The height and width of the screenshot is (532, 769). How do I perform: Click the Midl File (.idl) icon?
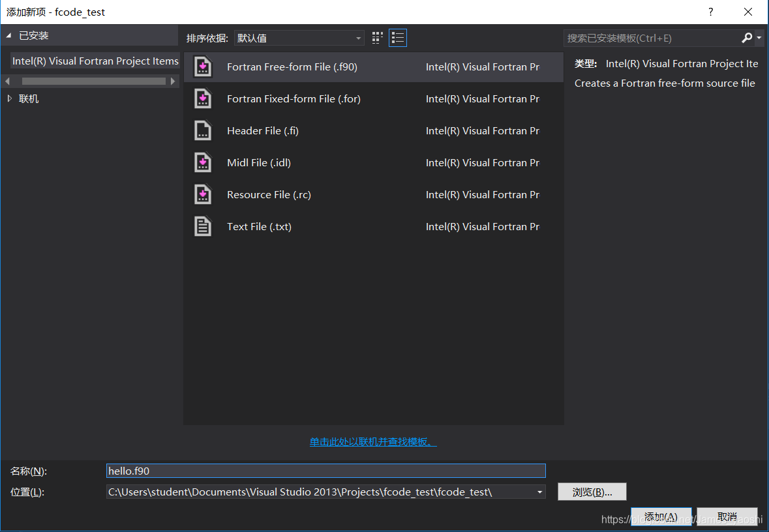(x=203, y=162)
